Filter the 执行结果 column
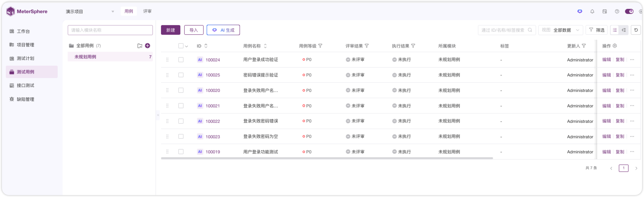644x197 pixels. tap(413, 46)
